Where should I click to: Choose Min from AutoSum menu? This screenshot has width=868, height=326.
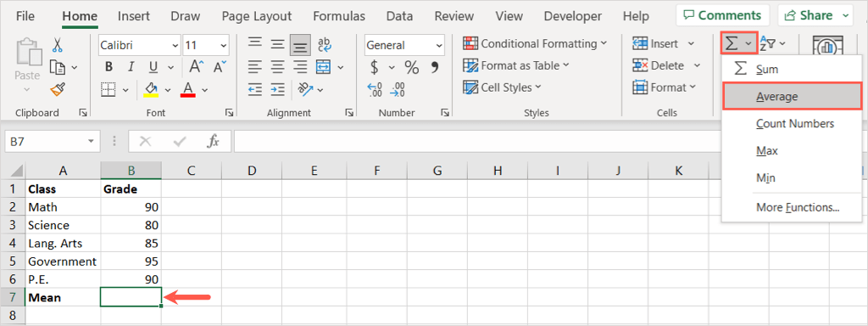pos(792,178)
